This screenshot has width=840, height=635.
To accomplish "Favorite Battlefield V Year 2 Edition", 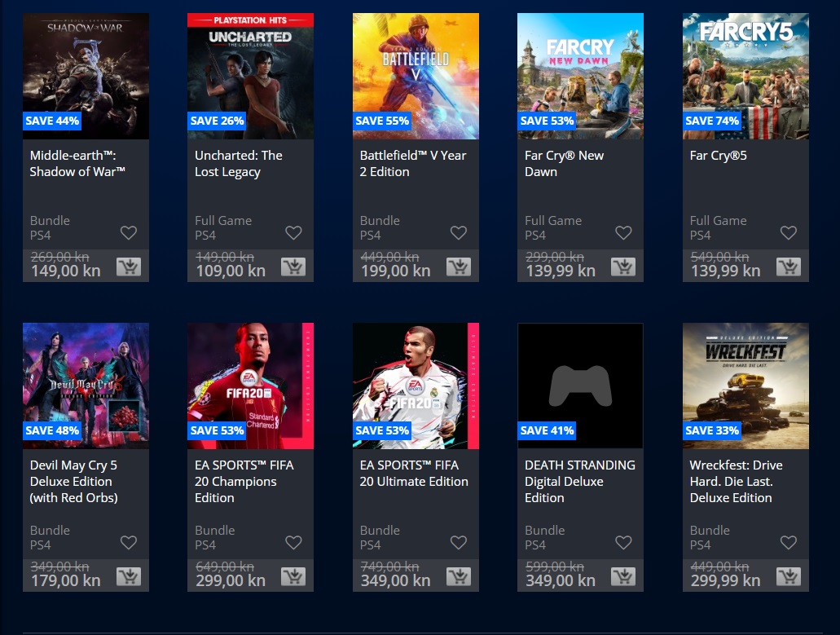I will 459,232.
